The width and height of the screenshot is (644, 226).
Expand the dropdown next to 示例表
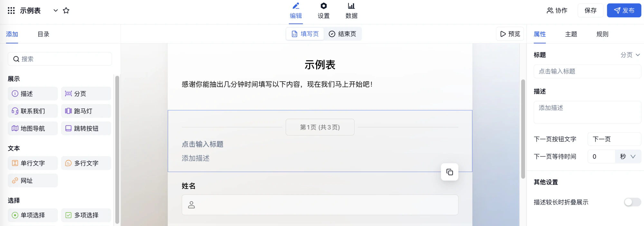56,11
